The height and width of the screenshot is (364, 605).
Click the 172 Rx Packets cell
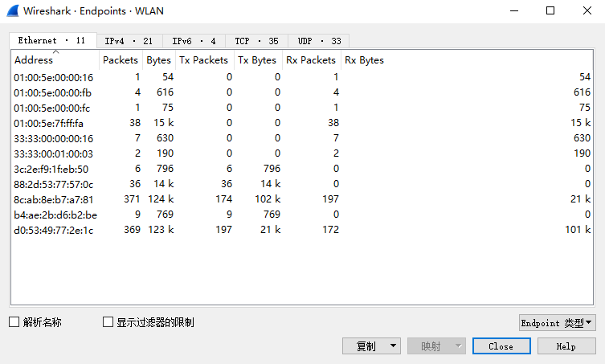point(331,230)
